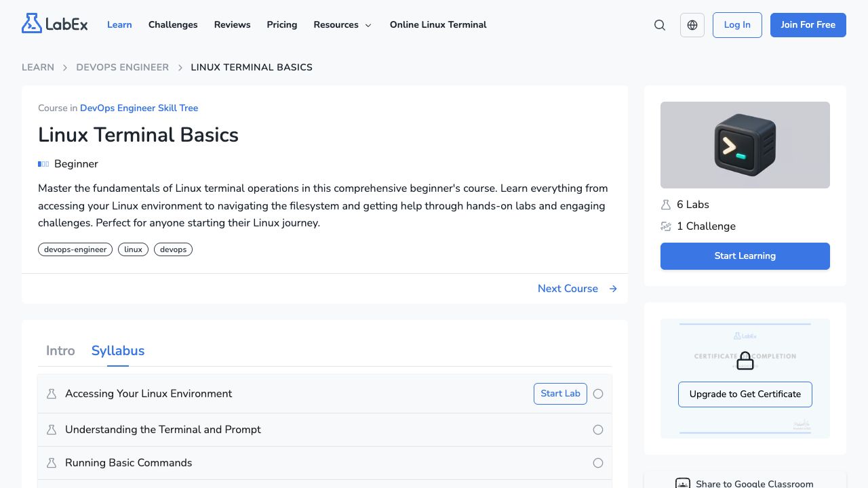
Task: Toggle completion circle for Understanding the Terminal and Prompt
Action: tap(598, 430)
